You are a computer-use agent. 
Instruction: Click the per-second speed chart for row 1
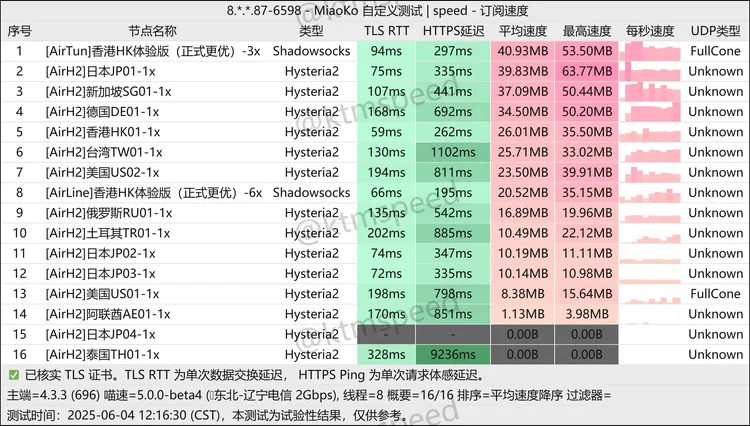(651, 50)
